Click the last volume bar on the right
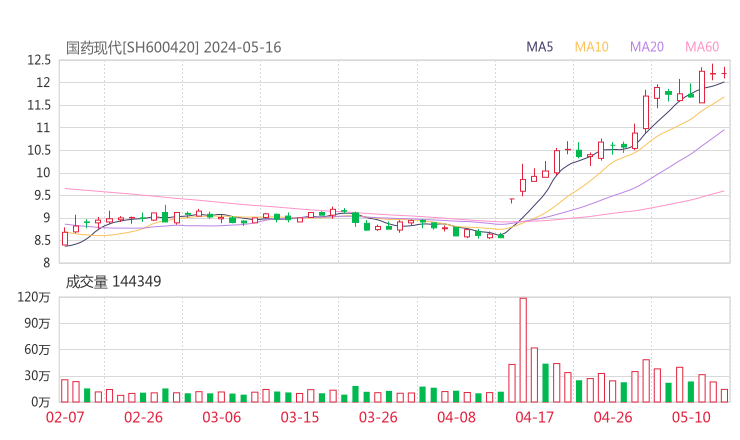Screen dimensions: 740x440 click(724, 396)
